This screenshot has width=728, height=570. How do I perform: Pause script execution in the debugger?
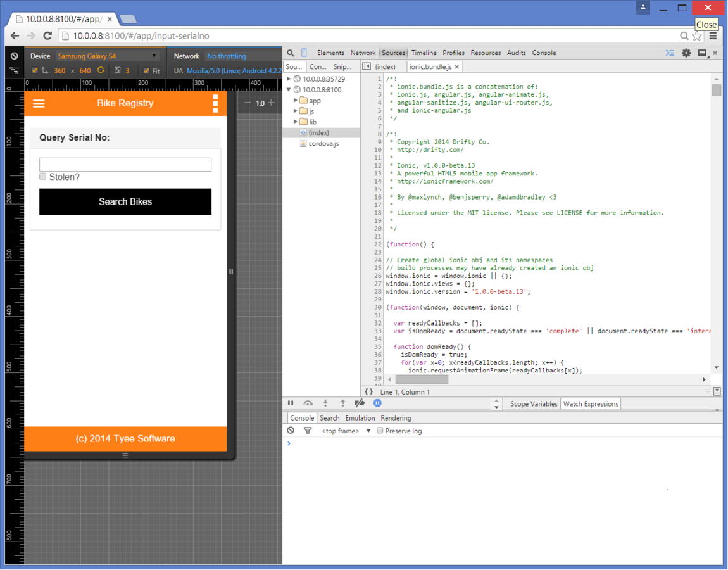click(291, 403)
